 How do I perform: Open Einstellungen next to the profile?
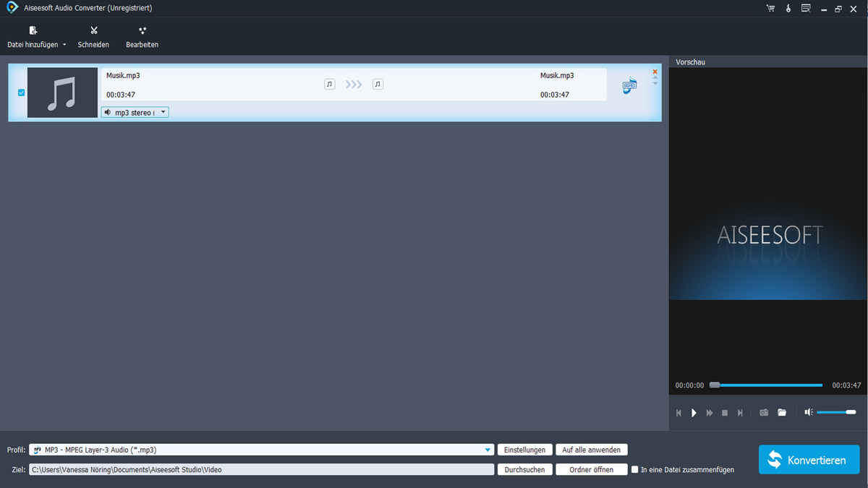tap(525, 449)
